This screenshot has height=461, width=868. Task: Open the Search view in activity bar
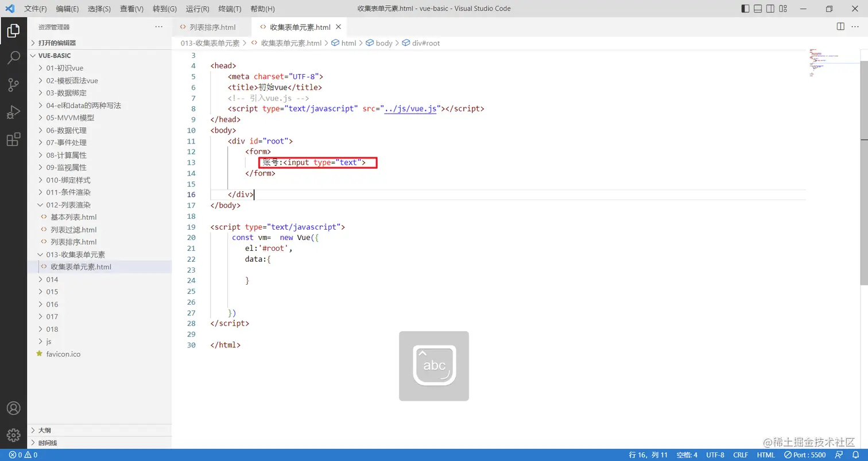click(x=13, y=57)
